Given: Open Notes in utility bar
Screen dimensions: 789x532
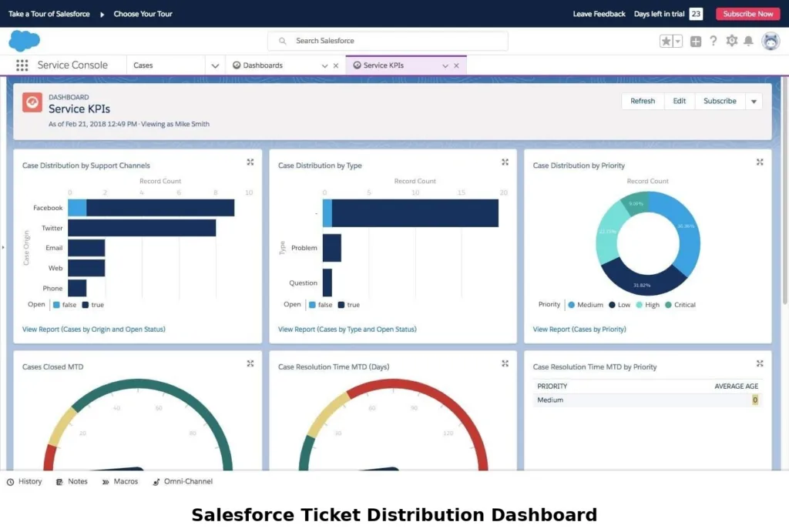Looking at the screenshot, I should (x=72, y=482).
